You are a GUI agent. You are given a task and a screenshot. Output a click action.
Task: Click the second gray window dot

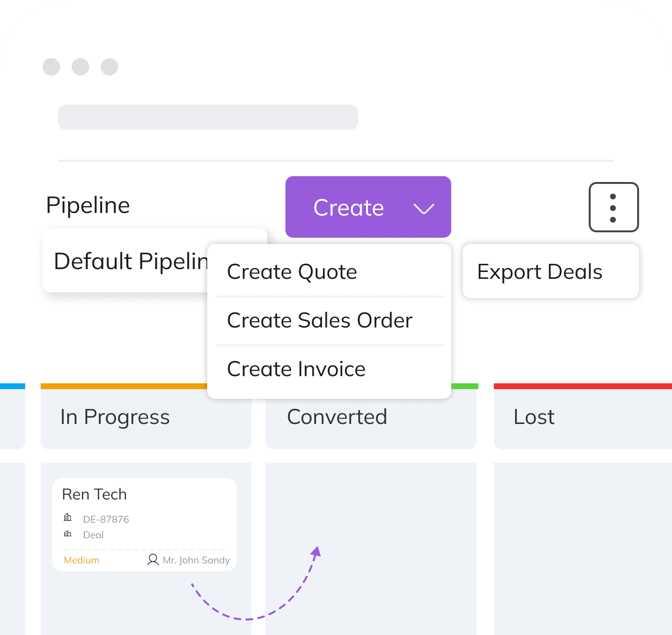click(80, 67)
